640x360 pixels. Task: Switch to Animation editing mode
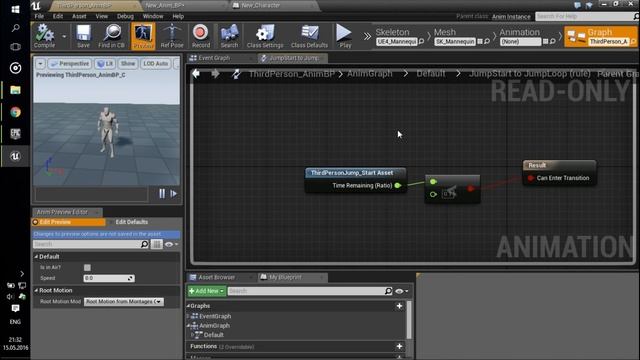pyautogui.click(x=519, y=32)
